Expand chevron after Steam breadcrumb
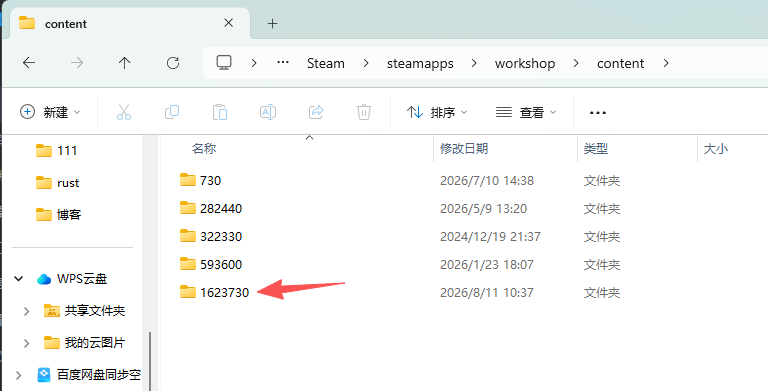 [366, 63]
